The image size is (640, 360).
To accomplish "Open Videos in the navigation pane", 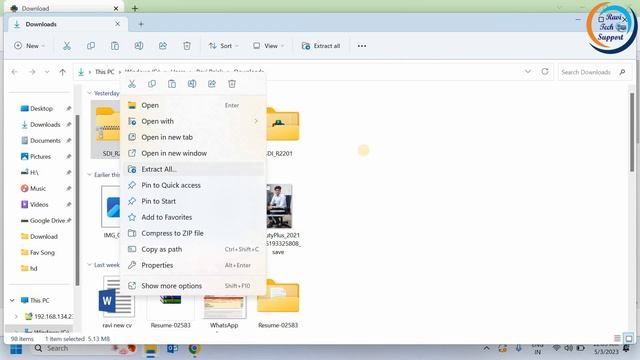I will click(x=39, y=204).
